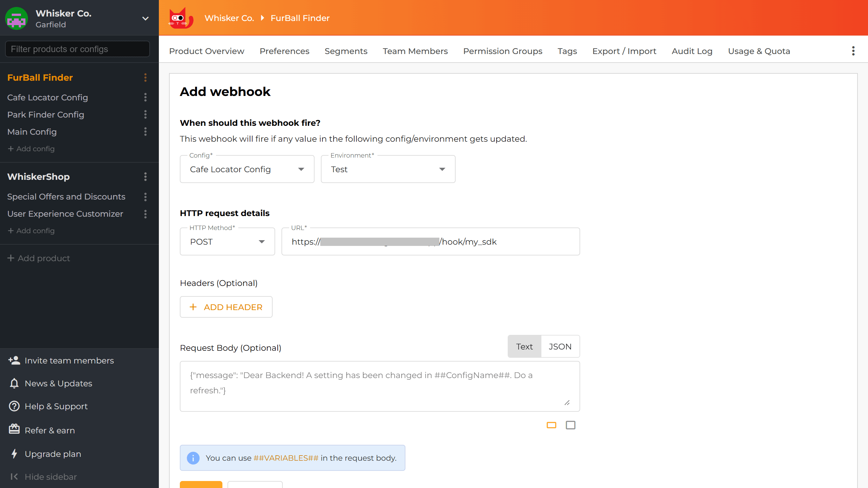Click the Refer & earn gift icon
868x488 pixels.
[x=14, y=429]
